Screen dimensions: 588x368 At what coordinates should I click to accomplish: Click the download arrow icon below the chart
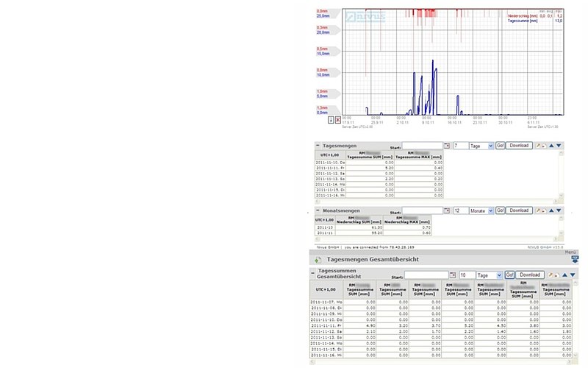tap(331, 119)
